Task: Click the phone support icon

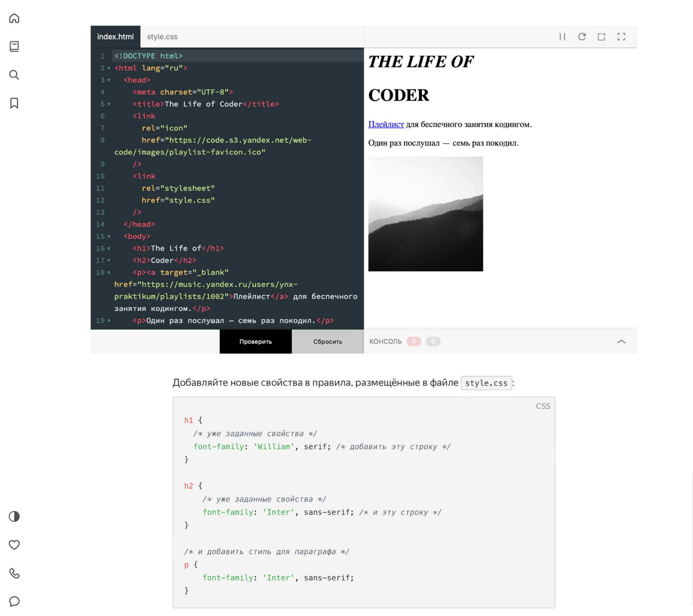Action: pos(14,573)
